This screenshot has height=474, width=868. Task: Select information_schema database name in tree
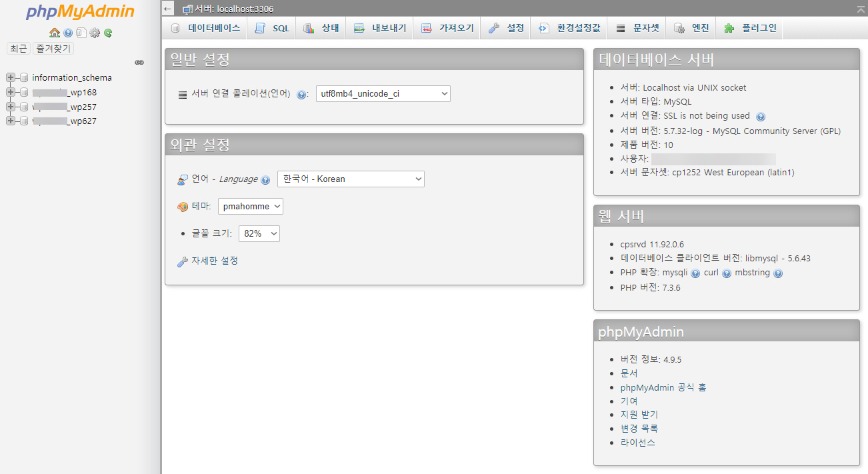pos(72,78)
